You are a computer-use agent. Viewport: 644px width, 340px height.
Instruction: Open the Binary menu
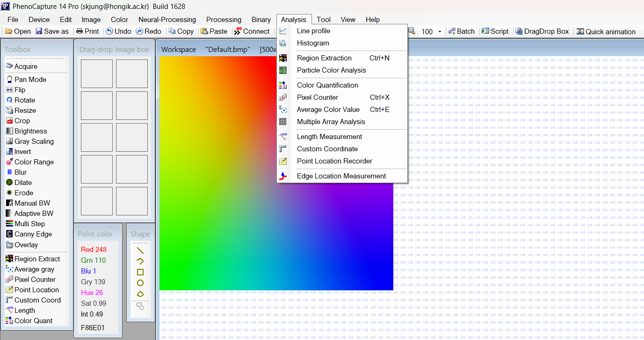coord(261,20)
